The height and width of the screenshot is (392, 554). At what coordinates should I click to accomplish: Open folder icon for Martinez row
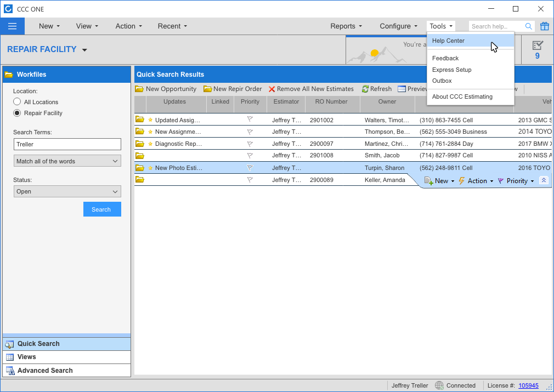pos(140,144)
